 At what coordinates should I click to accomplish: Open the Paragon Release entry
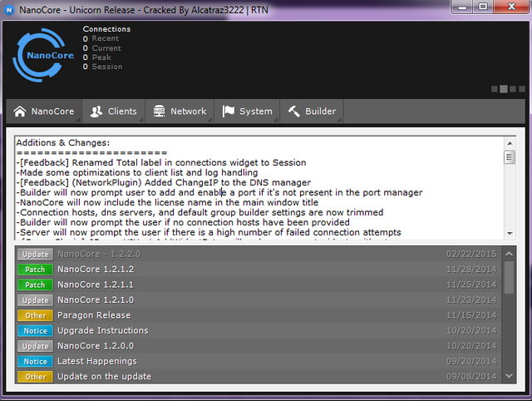click(x=259, y=315)
